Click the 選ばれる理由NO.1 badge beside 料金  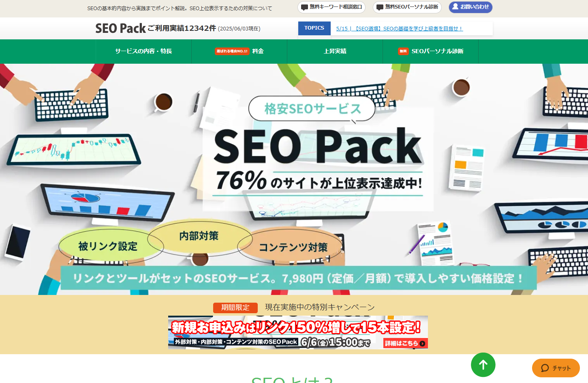pyautogui.click(x=232, y=51)
